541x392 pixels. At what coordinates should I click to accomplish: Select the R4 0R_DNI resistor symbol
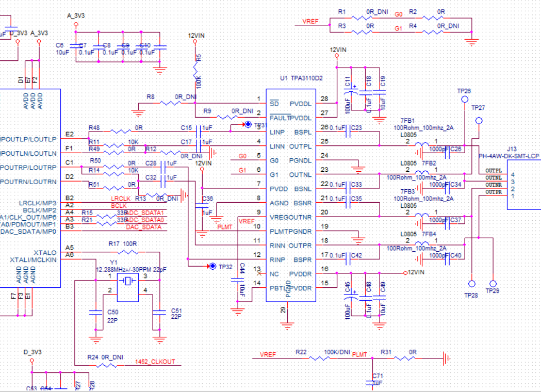(x=433, y=32)
